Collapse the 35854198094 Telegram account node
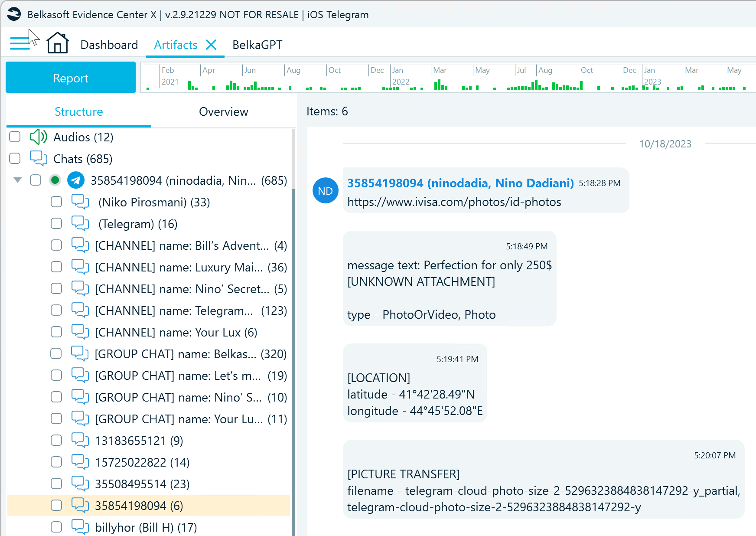This screenshot has height=536, width=756. [x=17, y=180]
